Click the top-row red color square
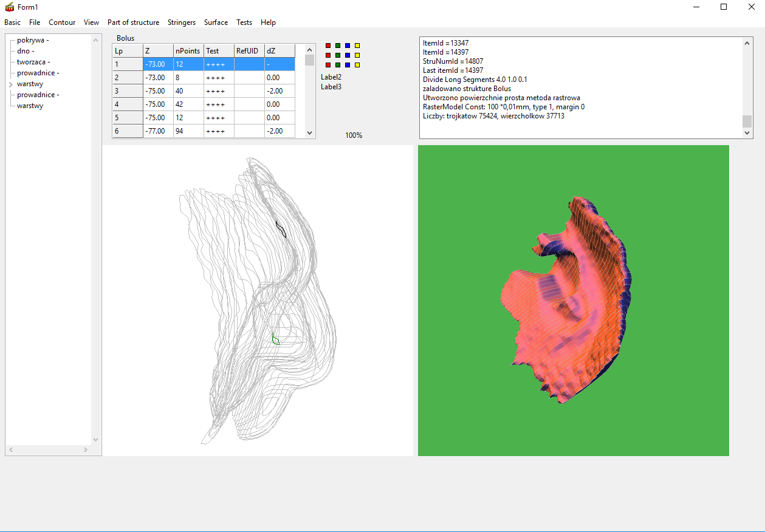The width and height of the screenshot is (765, 532). tap(328, 46)
